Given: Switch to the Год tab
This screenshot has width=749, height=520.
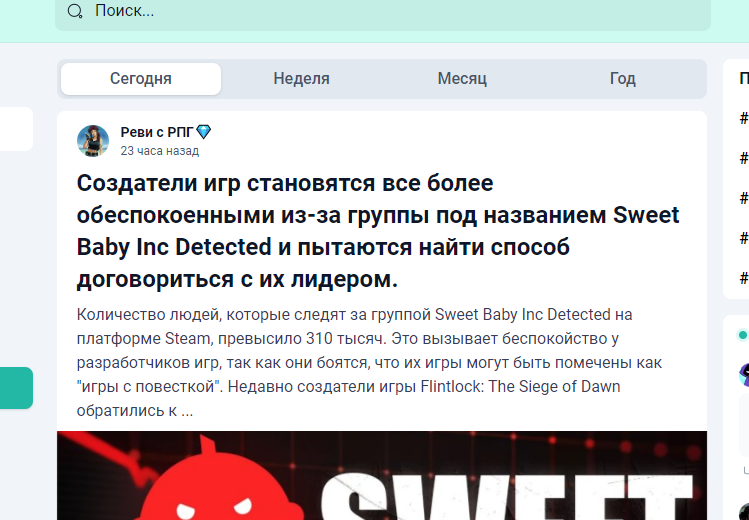Looking at the screenshot, I should [x=622, y=79].
